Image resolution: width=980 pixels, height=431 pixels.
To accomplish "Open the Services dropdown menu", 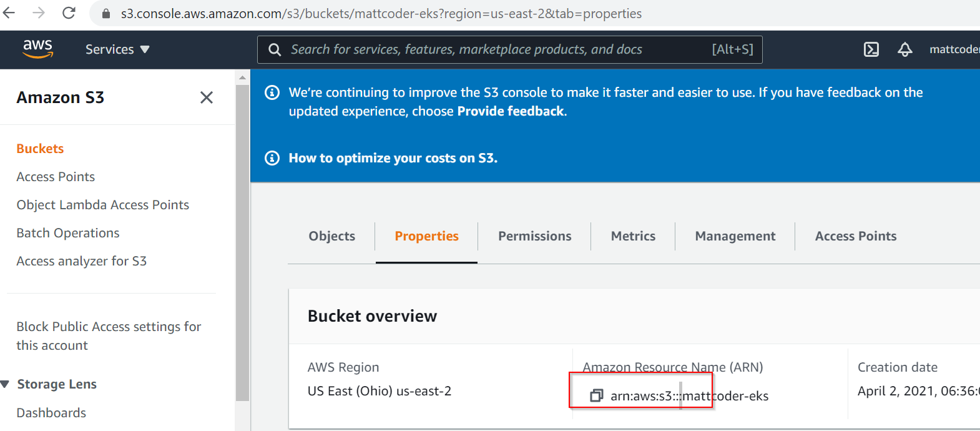I will click(117, 49).
